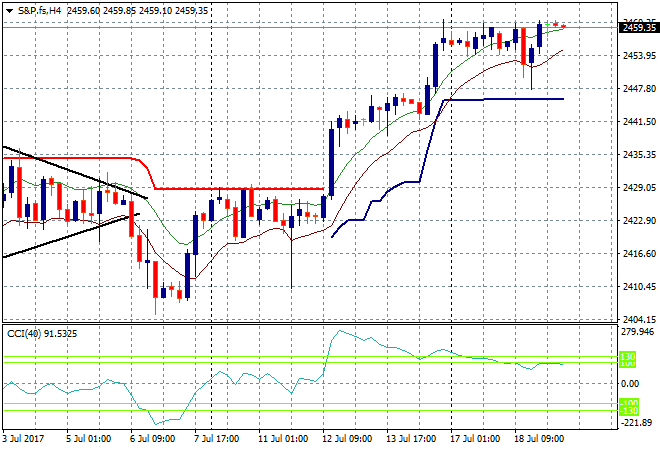Screen dimensions: 660x450
Task: Click price axis value 2447.80
Action: [x=639, y=88]
